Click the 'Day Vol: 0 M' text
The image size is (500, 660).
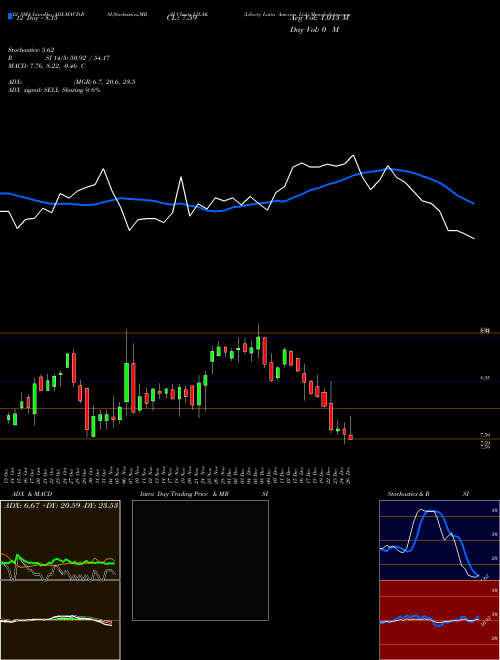pos(314,30)
